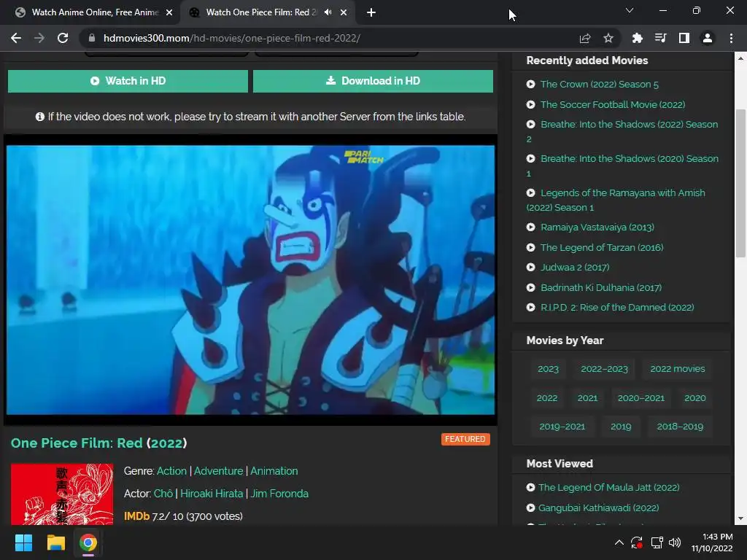Select the 2018-2019 year tag
Viewport: 747px width, 560px height.
(680, 427)
